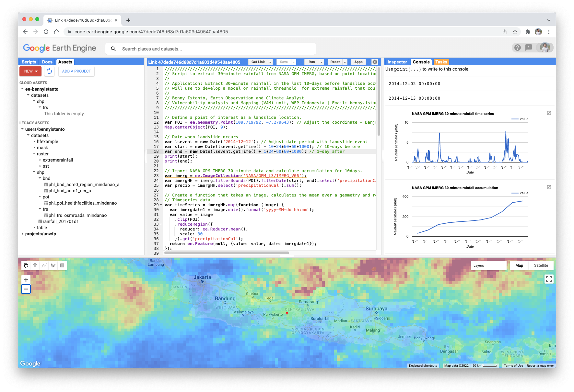Viewport: 574px width, 392px height.
Task: Pick the draw line tool
Action: click(44, 265)
